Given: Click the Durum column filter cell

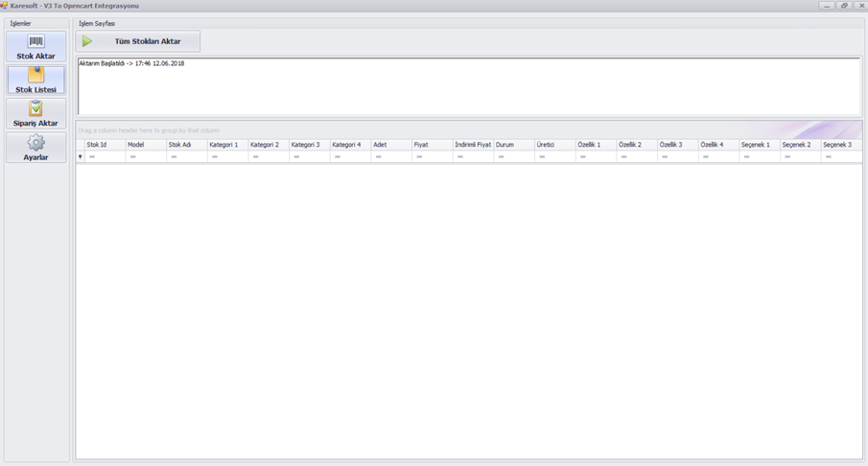Looking at the screenshot, I should tap(514, 157).
